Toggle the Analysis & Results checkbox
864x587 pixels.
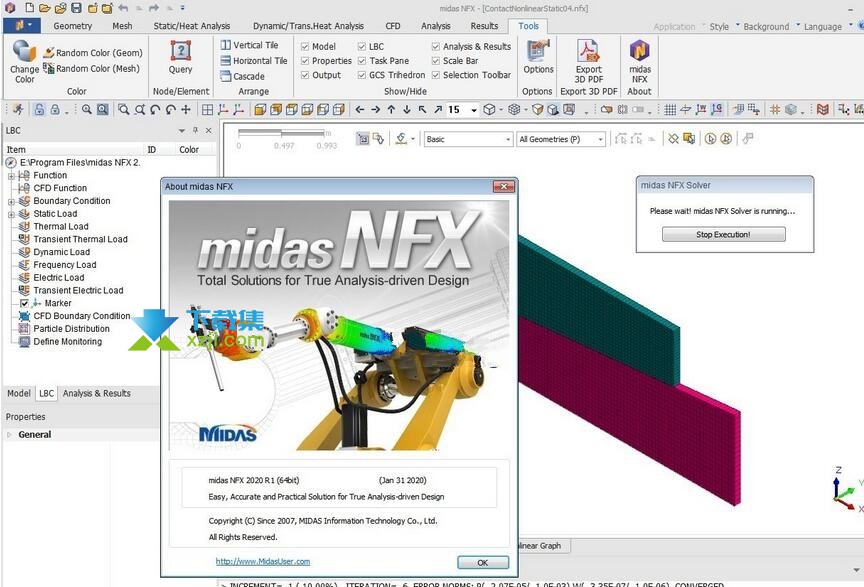pos(435,47)
